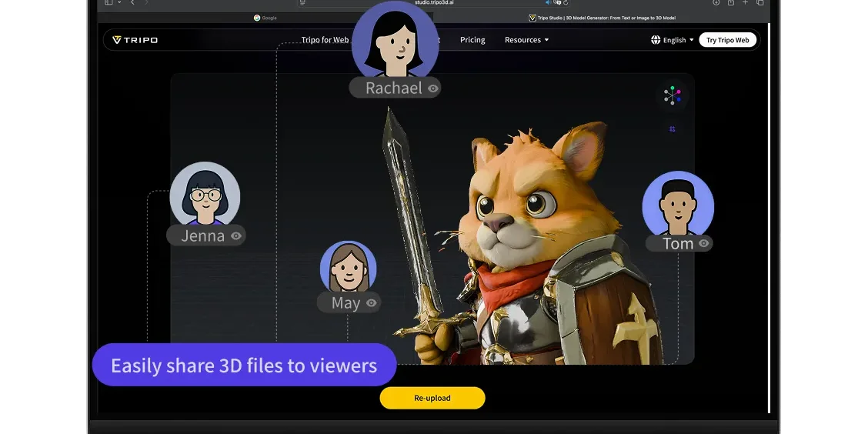
Task: Click the Google favicon in the tab
Action: 257,18
